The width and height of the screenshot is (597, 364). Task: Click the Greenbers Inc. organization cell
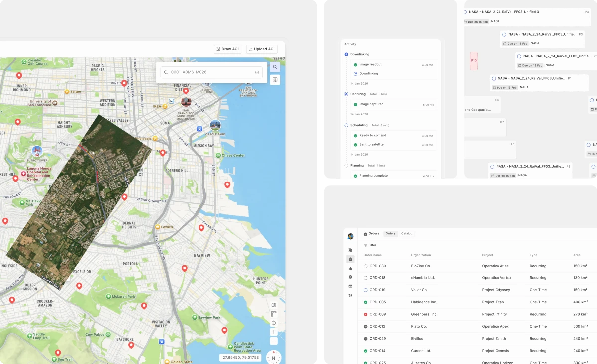(424, 314)
